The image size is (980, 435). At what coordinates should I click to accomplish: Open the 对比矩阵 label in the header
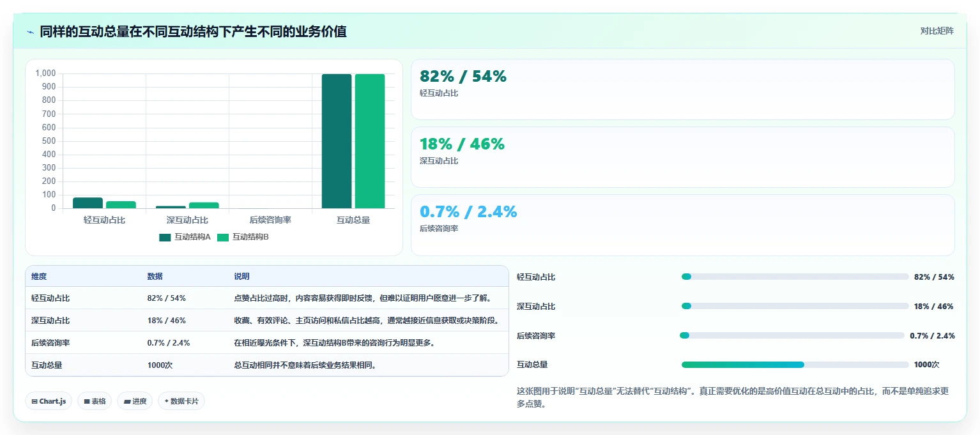(937, 31)
